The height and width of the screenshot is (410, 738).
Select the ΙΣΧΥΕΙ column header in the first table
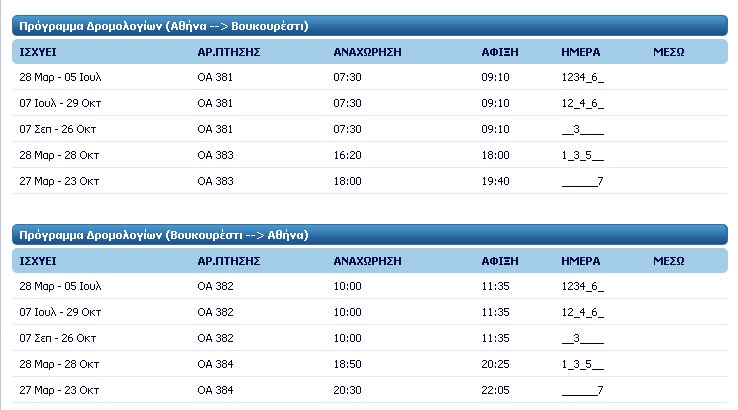[x=38, y=52]
